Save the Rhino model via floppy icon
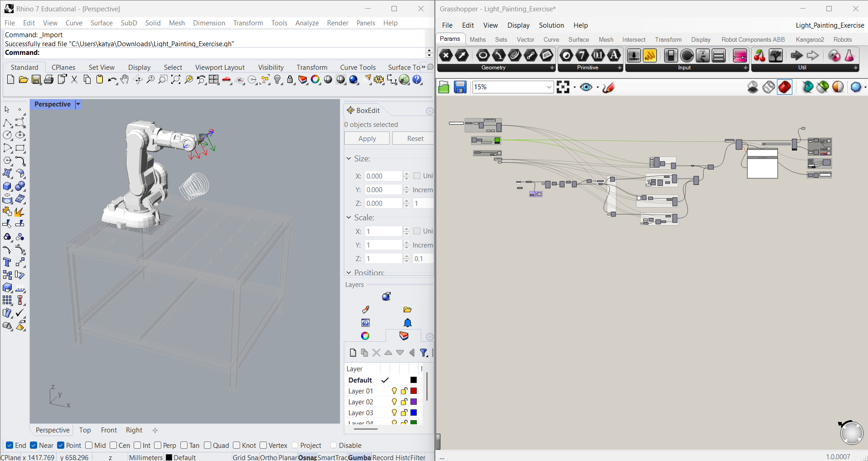The image size is (868, 461). point(36,80)
